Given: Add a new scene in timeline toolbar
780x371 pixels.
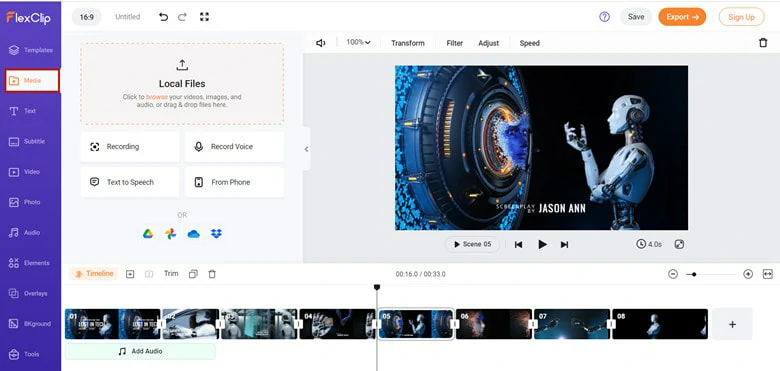Looking at the screenshot, I should (x=130, y=274).
